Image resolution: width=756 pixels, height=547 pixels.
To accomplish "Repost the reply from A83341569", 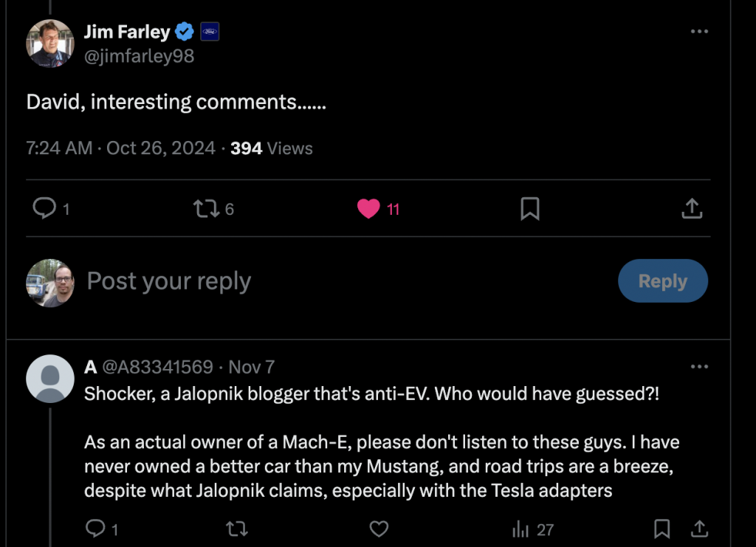I will pyautogui.click(x=237, y=529).
